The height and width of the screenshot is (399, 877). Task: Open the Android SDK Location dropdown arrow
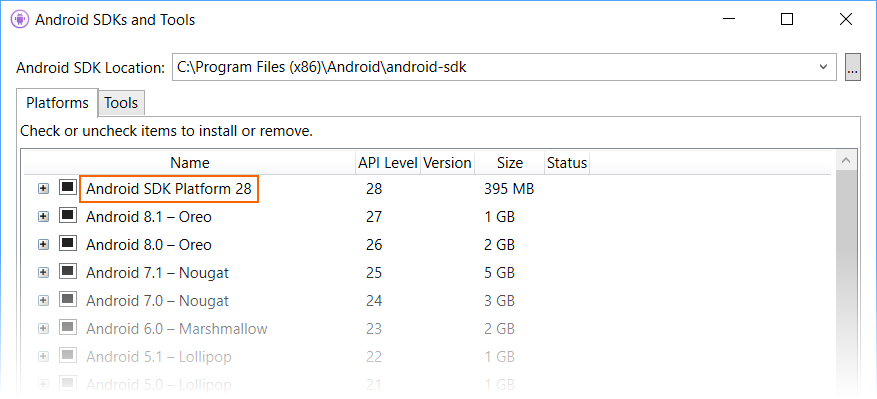823,67
